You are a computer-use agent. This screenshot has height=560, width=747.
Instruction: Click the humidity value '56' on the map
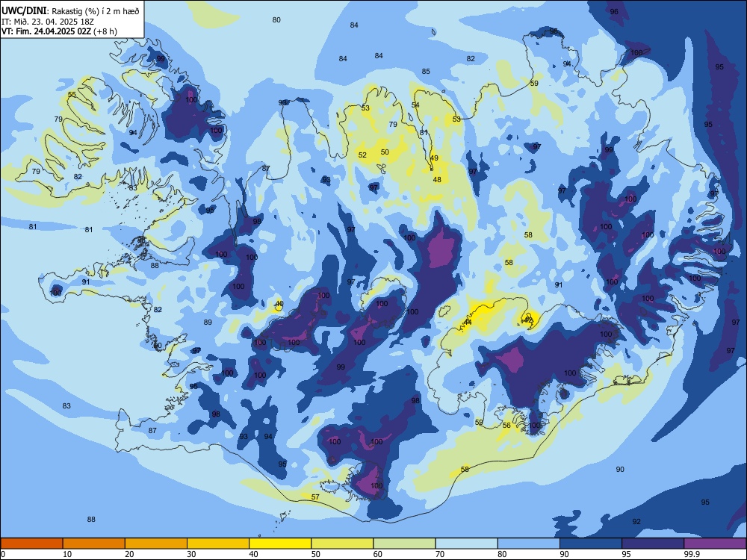[506, 426]
